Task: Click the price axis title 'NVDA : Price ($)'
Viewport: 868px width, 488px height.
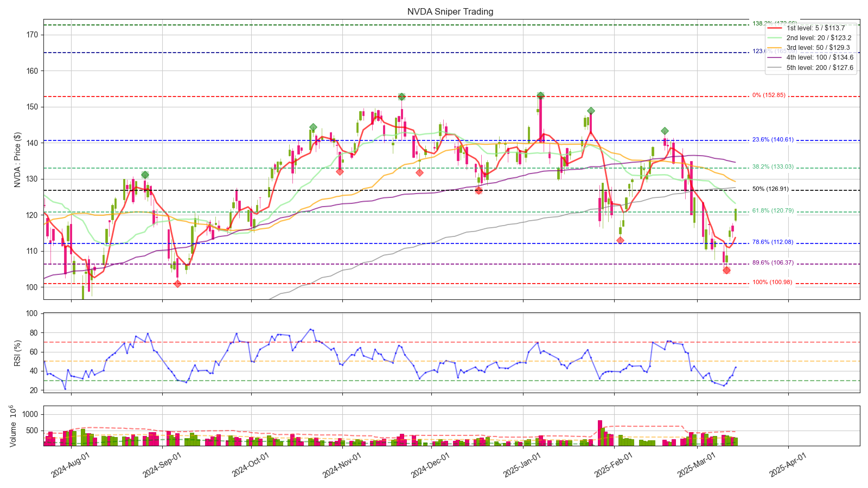Action: [17, 159]
